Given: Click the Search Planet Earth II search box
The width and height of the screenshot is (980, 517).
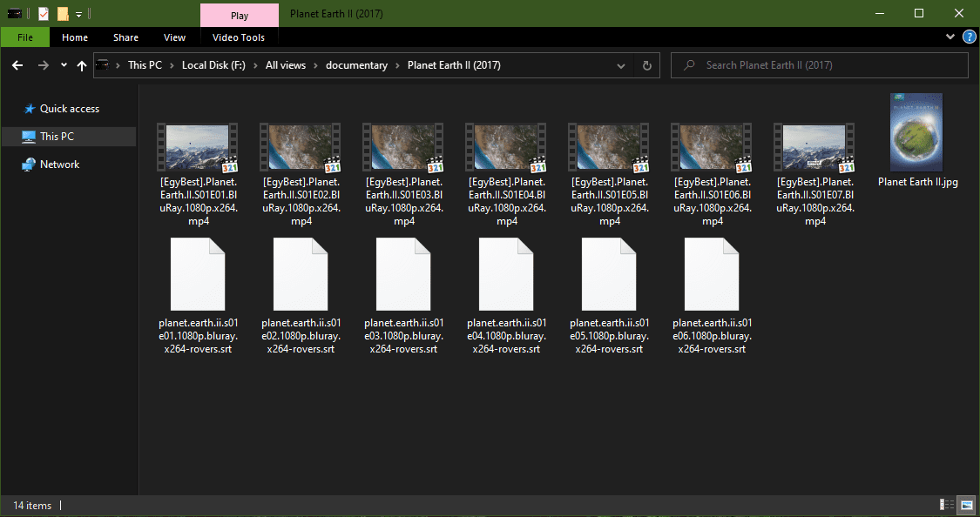Looking at the screenshot, I should tap(828, 65).
